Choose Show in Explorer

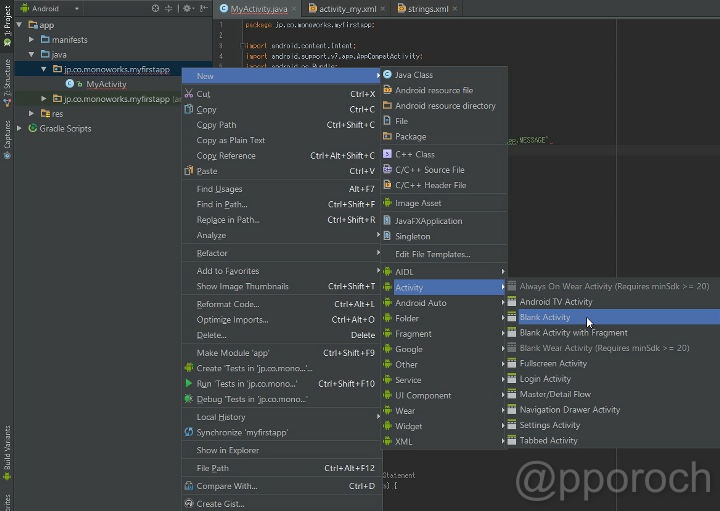(281, 450)
